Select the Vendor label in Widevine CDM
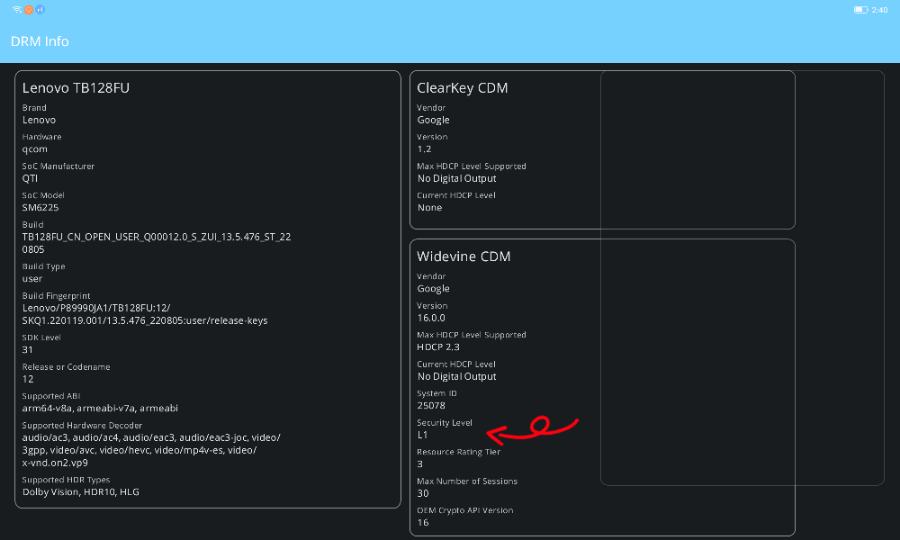Screen dimensions: 900x540 click(431, 276)
